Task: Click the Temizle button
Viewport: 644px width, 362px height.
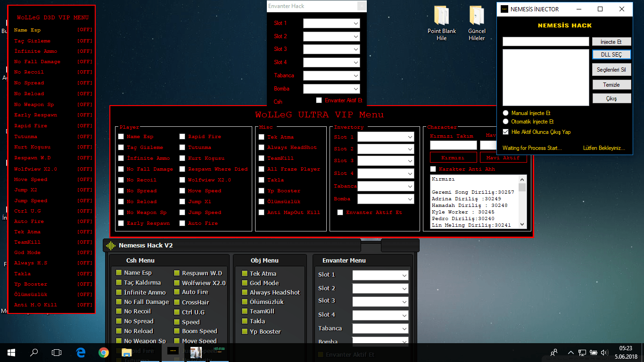Action: click(x=611, y=85)
